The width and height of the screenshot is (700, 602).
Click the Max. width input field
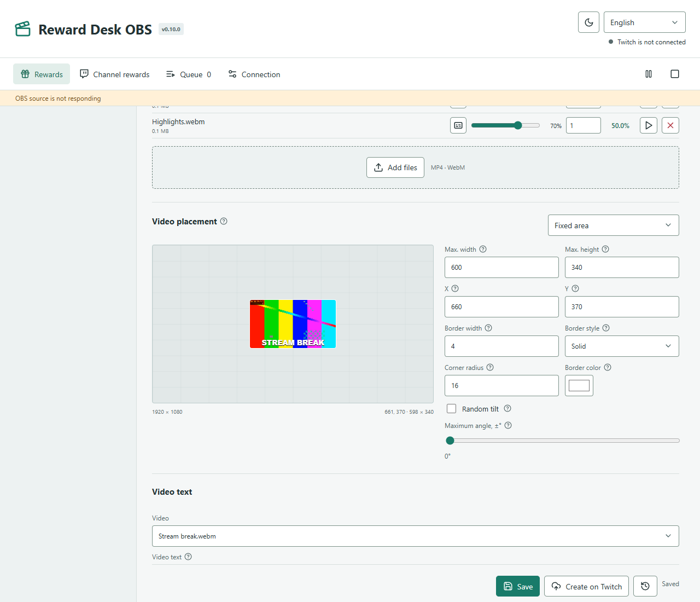coord(501,268)
